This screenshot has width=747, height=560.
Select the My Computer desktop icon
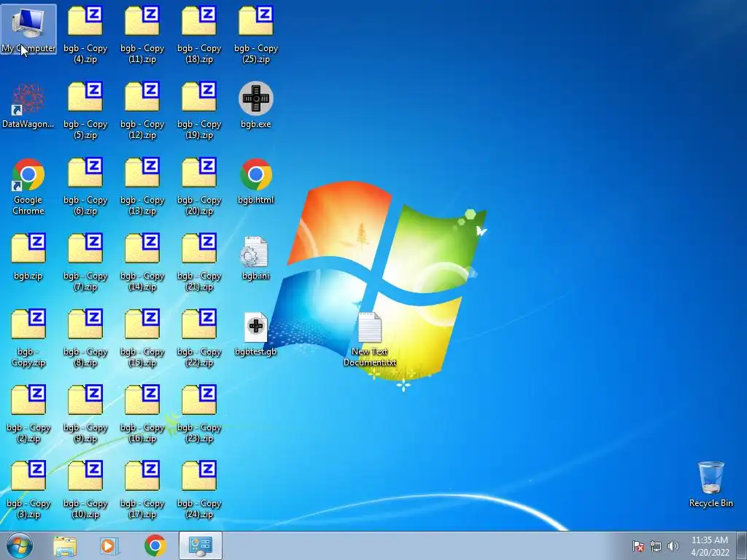pos(28,29)
